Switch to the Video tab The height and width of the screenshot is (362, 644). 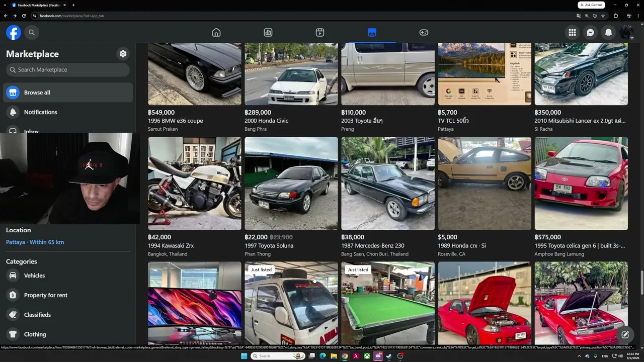(x=320, y=33)
